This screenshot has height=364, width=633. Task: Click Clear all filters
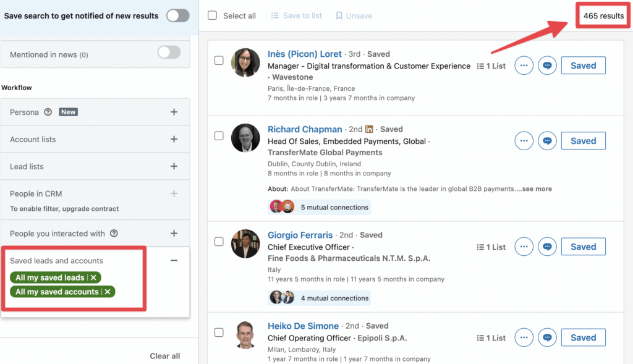(164, 356)
